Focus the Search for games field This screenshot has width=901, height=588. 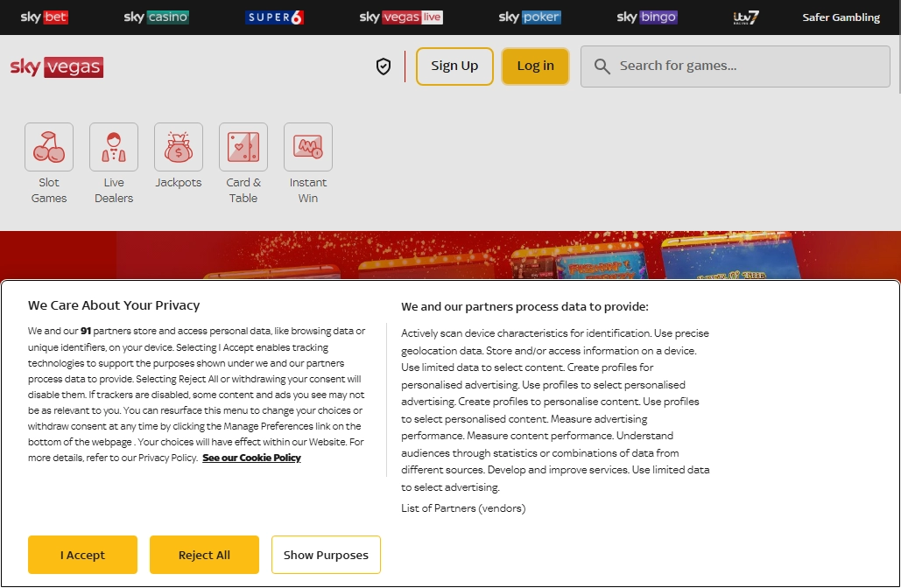[736, 66]
